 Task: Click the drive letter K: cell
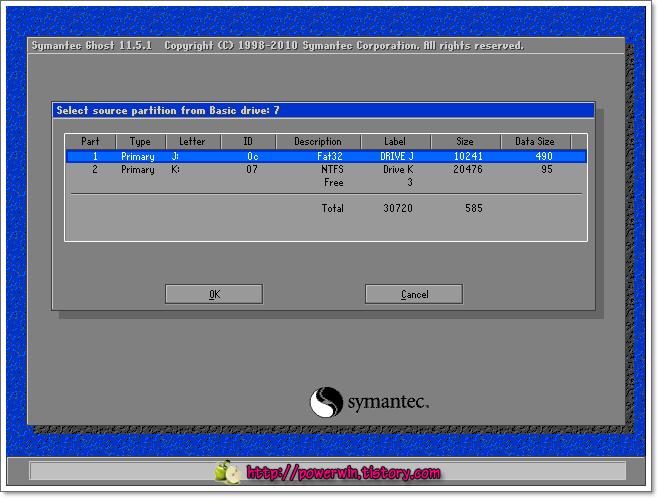pos(175,169)
